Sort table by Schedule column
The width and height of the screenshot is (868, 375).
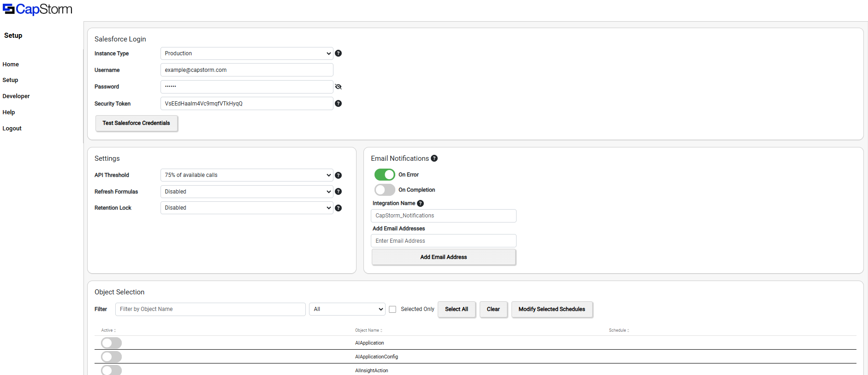pos(619,330)
